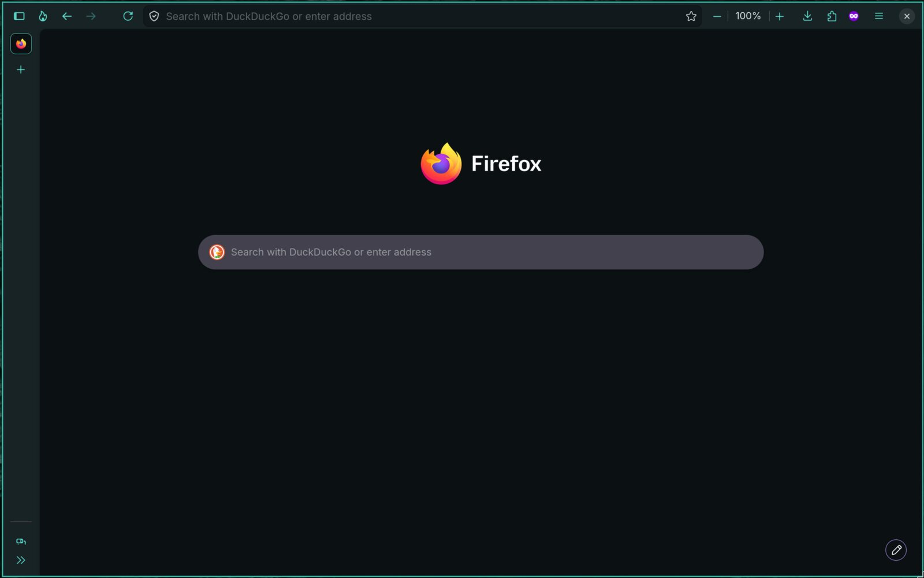Go forward with the right arrow
This screenshot has width=924, height=578.
point(91,16)
